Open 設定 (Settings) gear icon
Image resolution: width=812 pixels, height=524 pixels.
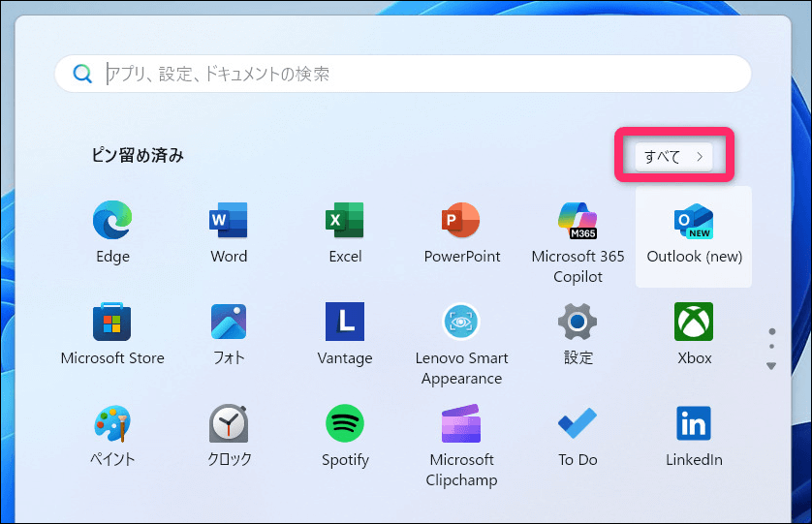578,323
